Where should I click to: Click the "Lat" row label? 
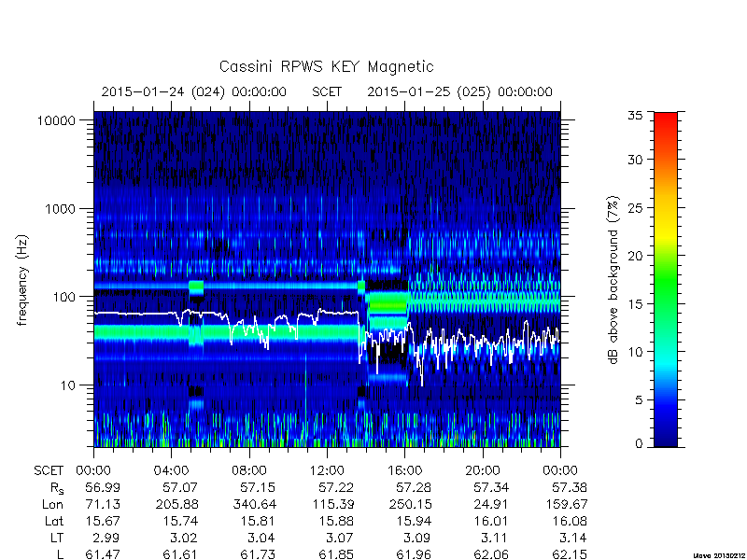point(54,522)
